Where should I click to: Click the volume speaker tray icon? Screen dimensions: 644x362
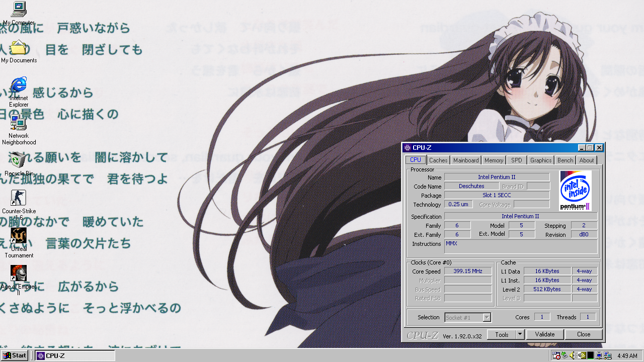pyautogui.click(x=573, y=355)
